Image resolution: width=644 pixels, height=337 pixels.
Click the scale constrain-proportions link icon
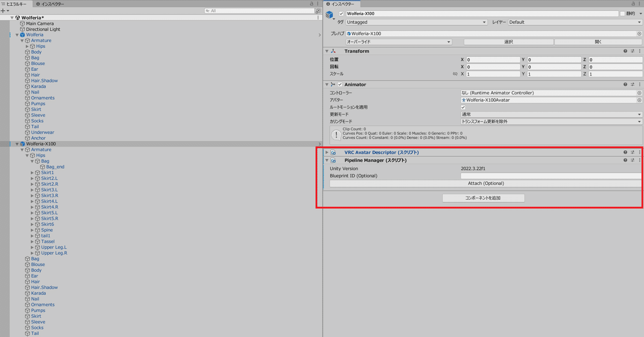[455, 74]
